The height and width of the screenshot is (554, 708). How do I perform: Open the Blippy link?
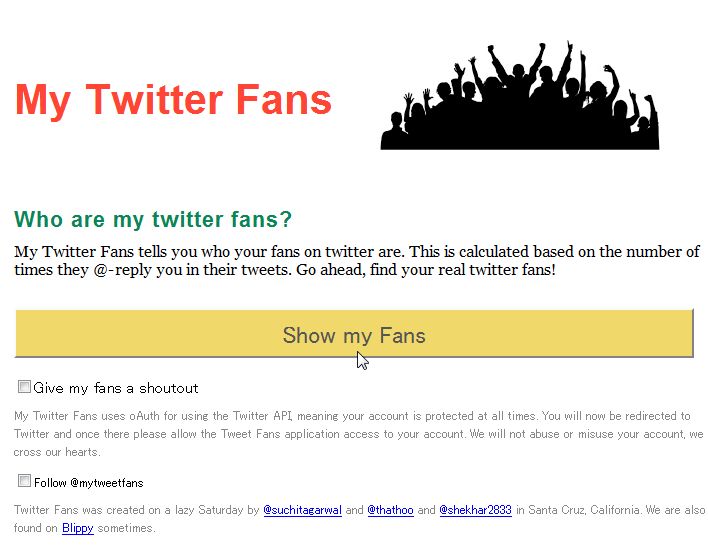tap(78, 528)
